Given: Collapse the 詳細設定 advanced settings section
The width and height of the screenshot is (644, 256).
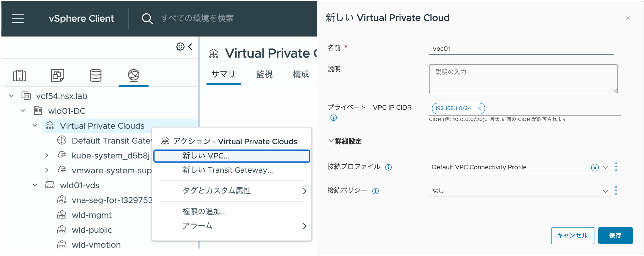Looking at the screenshot, I should 331,141.
